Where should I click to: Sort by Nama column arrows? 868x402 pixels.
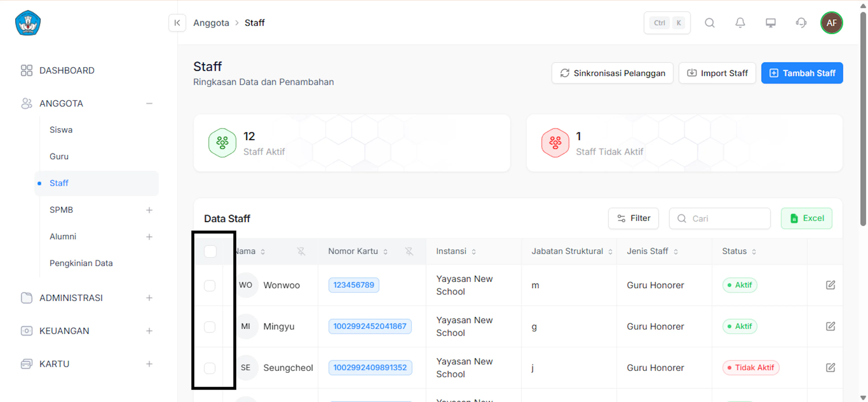coord(263,252)
